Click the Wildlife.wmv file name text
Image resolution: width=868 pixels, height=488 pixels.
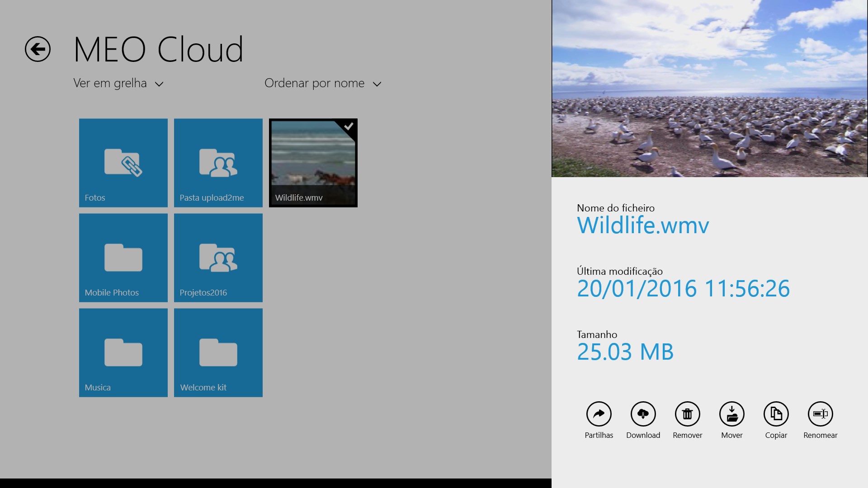click(642, 225)
